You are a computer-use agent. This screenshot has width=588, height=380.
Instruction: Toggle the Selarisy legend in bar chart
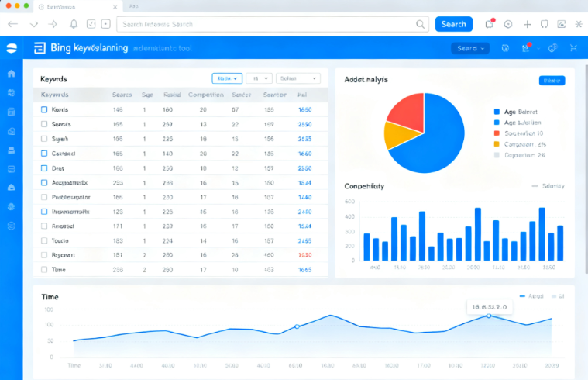pos(548,186)
